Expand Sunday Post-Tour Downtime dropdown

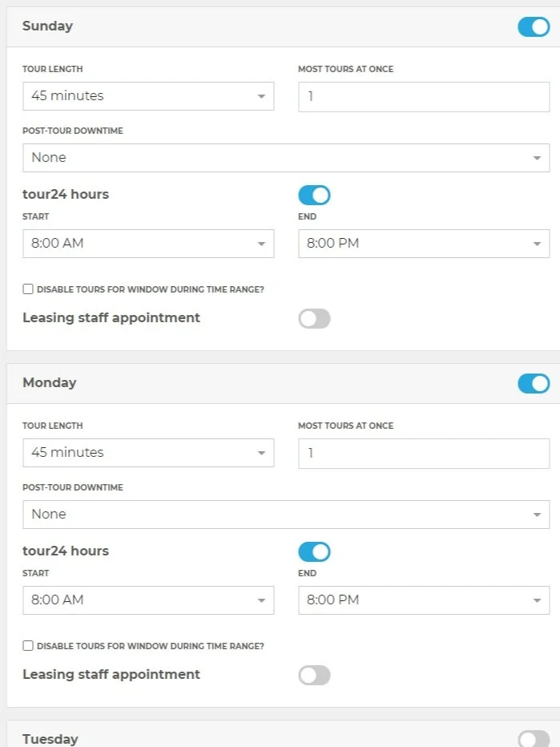[286, 158]
